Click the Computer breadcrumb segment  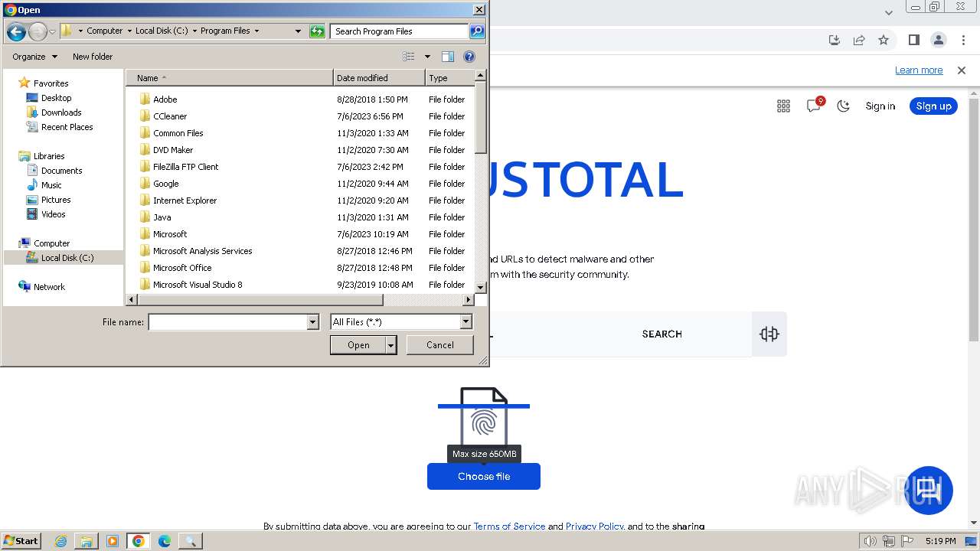[104, 31]
